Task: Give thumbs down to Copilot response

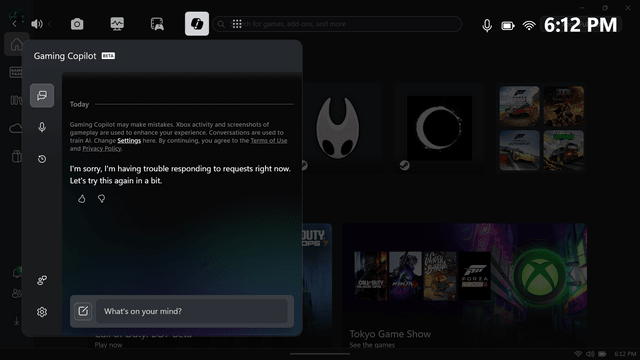Action: click(101, 199)
